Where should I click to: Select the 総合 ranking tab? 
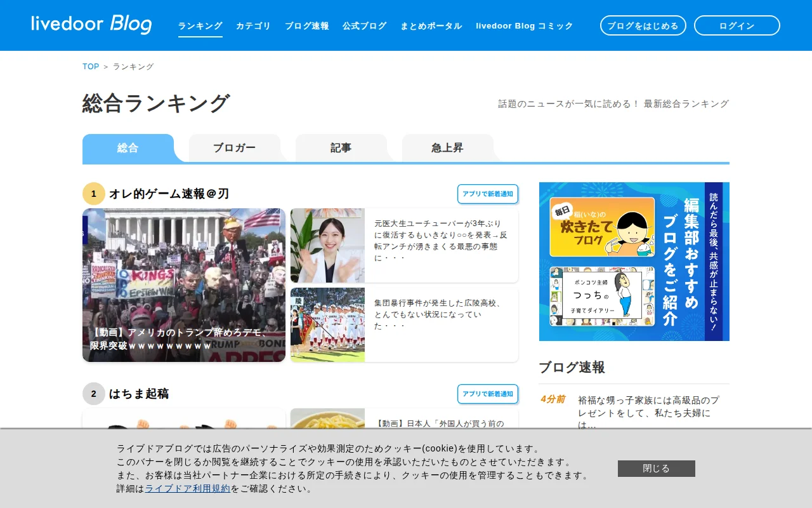[128, 148]
